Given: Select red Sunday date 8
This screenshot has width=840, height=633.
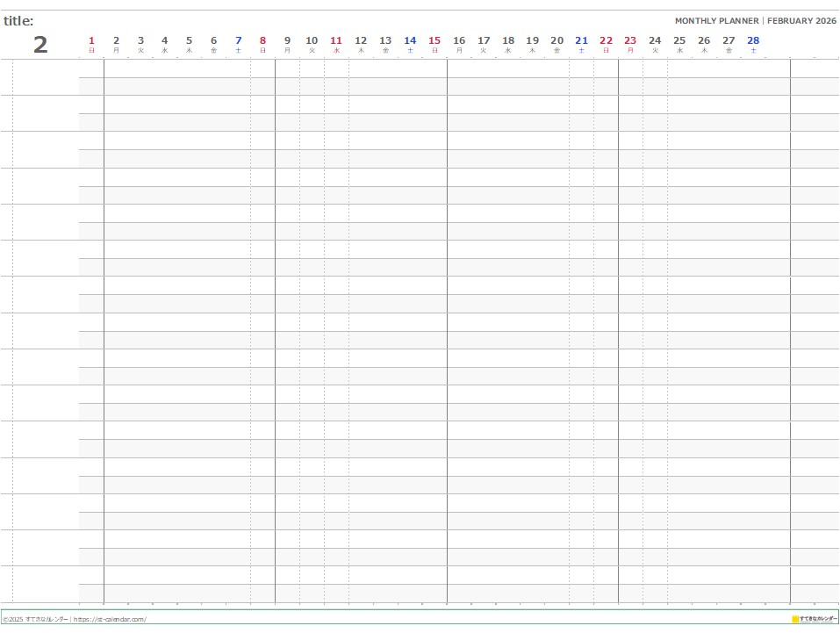Looking at the screenshot, I should 262,40.
